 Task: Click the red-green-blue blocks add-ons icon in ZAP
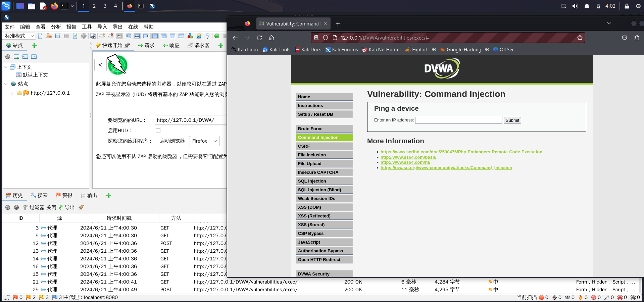click(x=190, y=36)
